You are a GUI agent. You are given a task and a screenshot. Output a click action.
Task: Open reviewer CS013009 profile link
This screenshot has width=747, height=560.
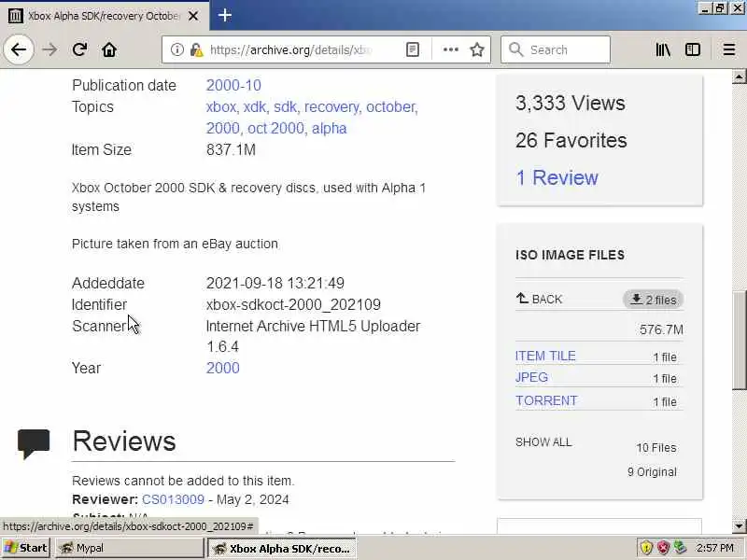click(173, 499)
